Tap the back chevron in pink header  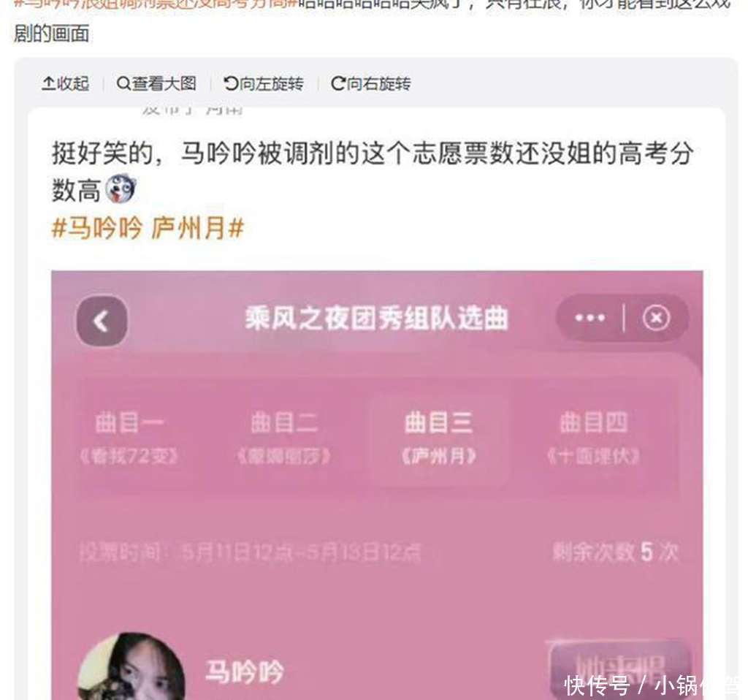102,321
